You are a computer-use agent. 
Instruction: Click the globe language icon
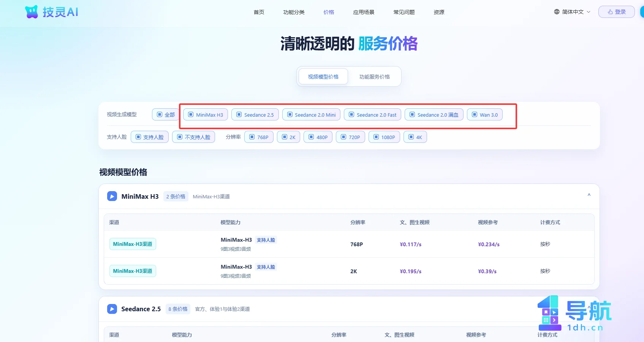pyautogui.click(x=557, y=12)
